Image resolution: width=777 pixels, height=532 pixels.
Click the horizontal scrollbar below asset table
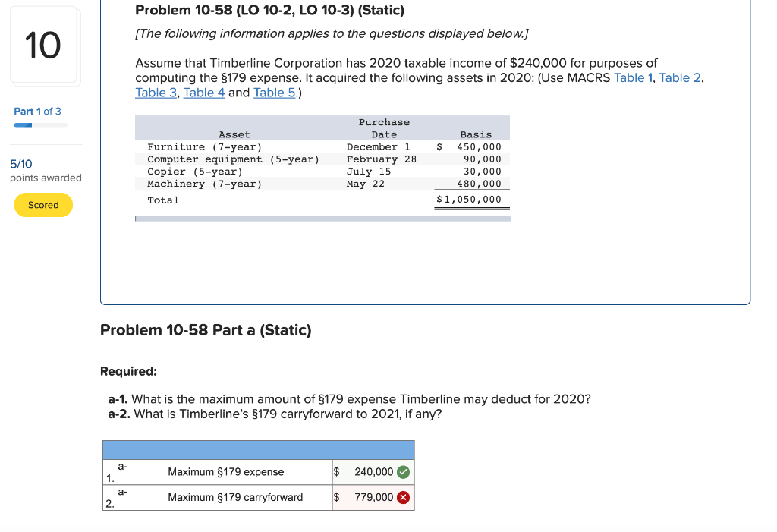click(322, 219)
